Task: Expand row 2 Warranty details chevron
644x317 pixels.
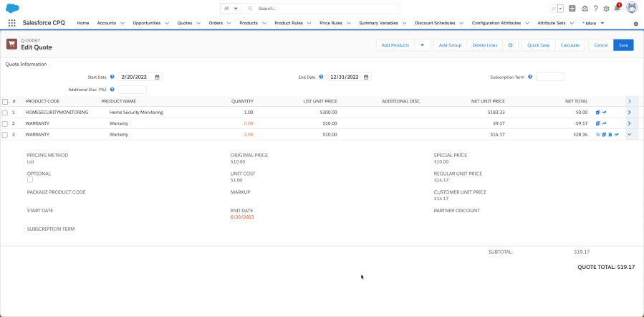Action: pos(629,123)
